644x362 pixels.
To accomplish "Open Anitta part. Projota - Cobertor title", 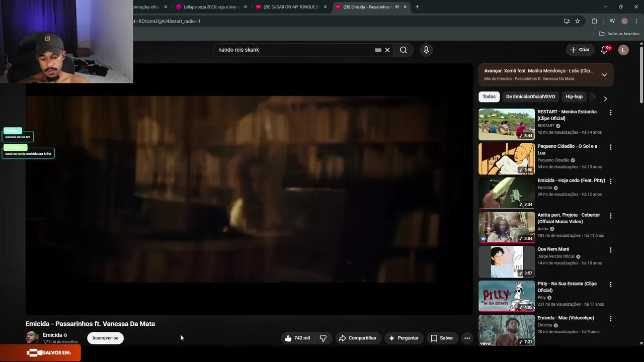I will pos(569,218).
